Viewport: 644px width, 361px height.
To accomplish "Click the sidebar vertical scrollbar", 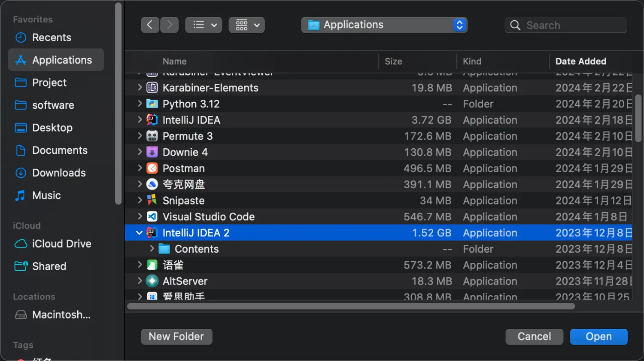I will click(118, 103).
